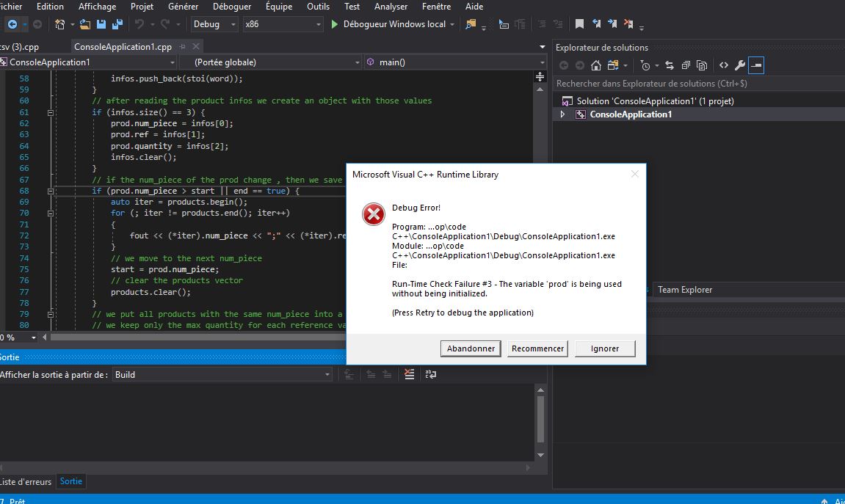
Task: Close the ConsoleApplication1.cpp tab
Action: tap(196, 47)
